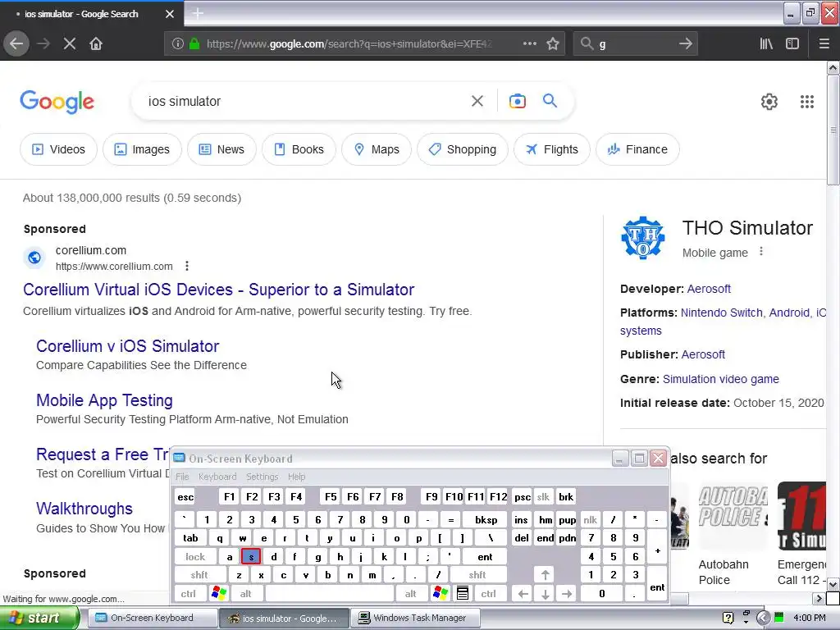Image resolution: width=840 pixels, height=630 pixels.
Task: Open Firefox Library icon
Action: click(x=766, y=43)
